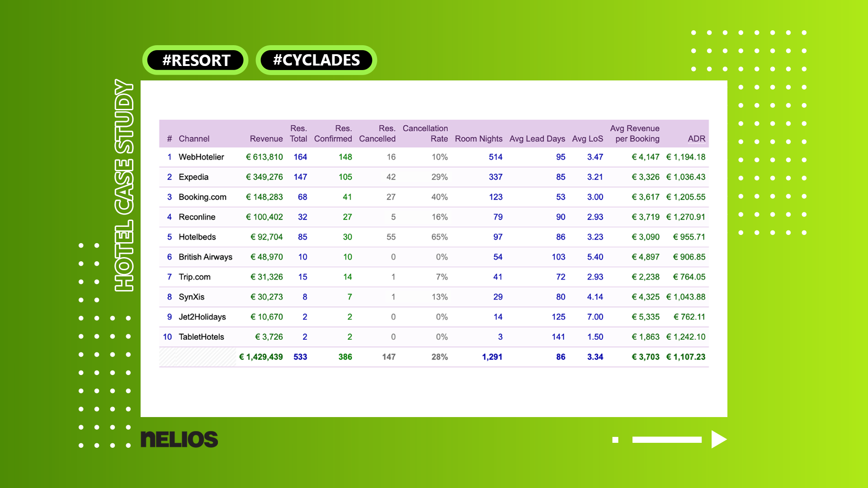Screen dimensions: 868x488
Task: Select the Jet2Holidays channel name
Action: (202, 317)
